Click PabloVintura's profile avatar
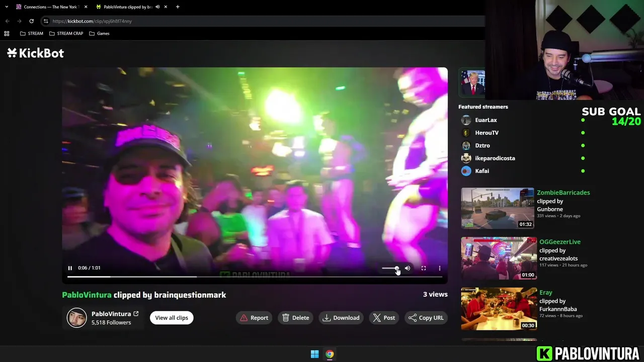This screenshot has height=362, width=644. pos(77,318)
